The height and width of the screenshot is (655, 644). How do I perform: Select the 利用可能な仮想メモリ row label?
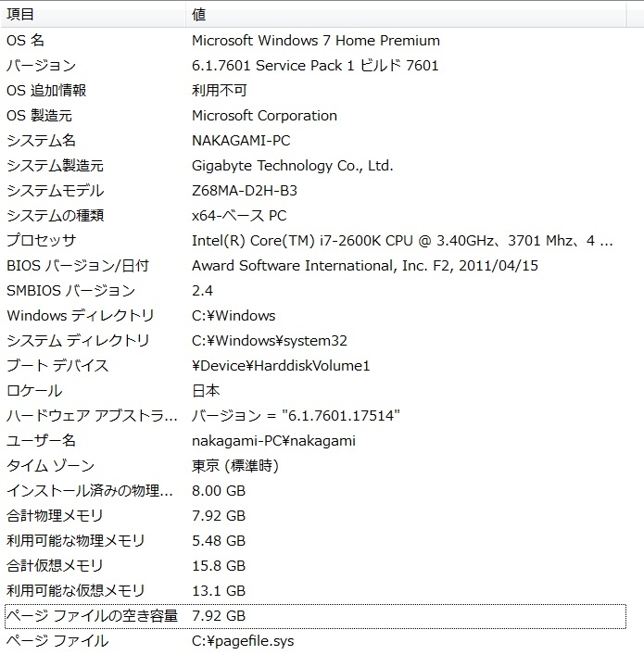[76, 591]
